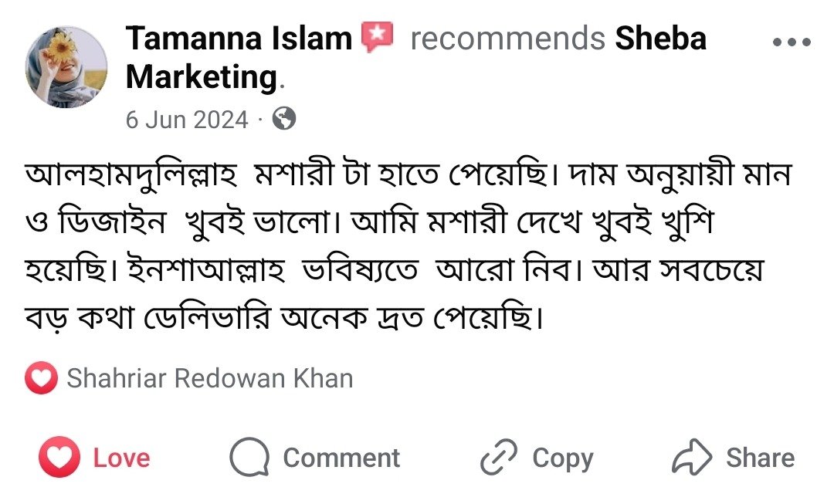
Task: Click the Bengali review text paragraph
Action: pos(409,246)
